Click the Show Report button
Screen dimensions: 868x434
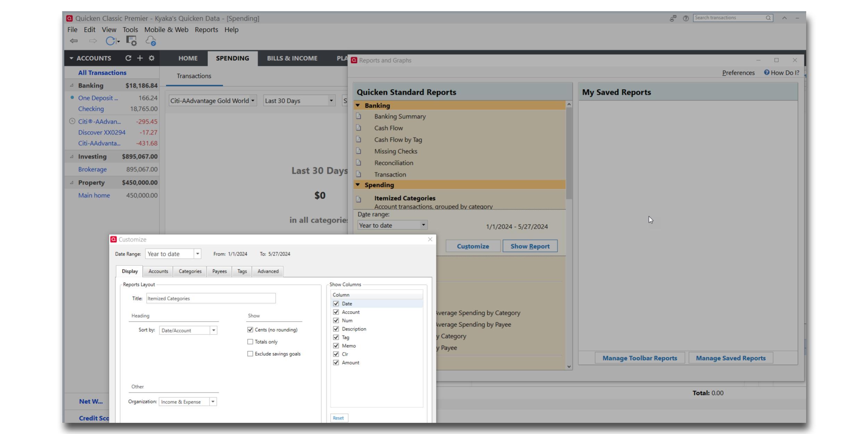(x=530, y=246)
